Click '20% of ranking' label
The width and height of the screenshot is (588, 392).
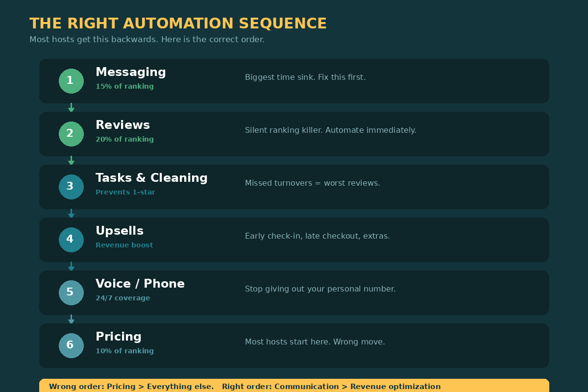(x=124, y=139)
